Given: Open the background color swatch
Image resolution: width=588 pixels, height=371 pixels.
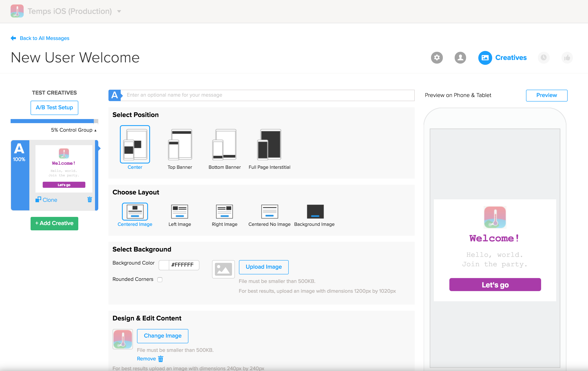Looking at the screenshot, I should (164, 265).
